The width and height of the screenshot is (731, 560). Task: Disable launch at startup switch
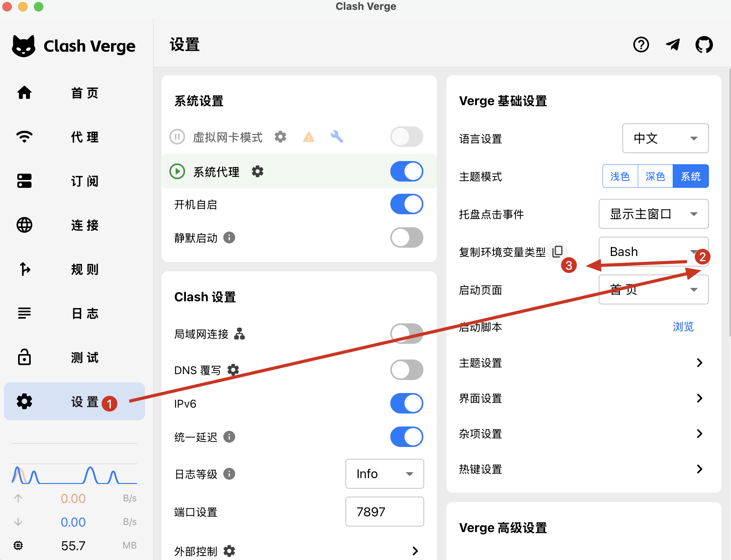tap(406, 204)
